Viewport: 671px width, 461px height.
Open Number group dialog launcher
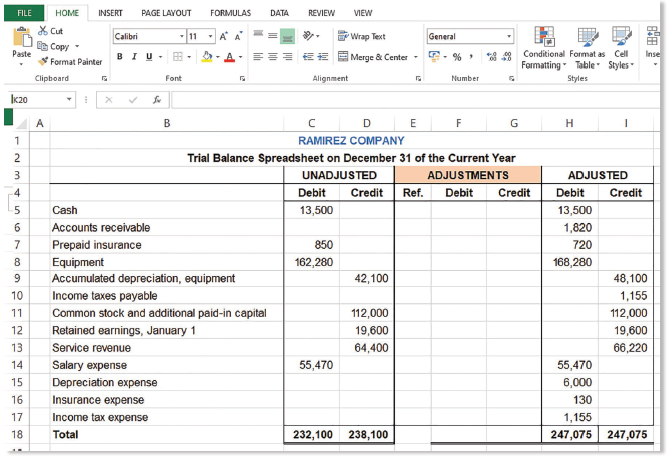(x=511, y=78)
